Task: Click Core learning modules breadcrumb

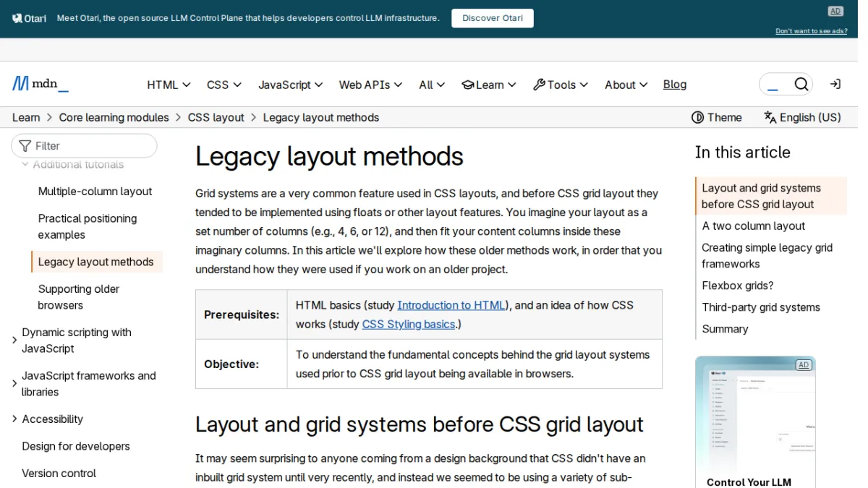Action: 114,117
